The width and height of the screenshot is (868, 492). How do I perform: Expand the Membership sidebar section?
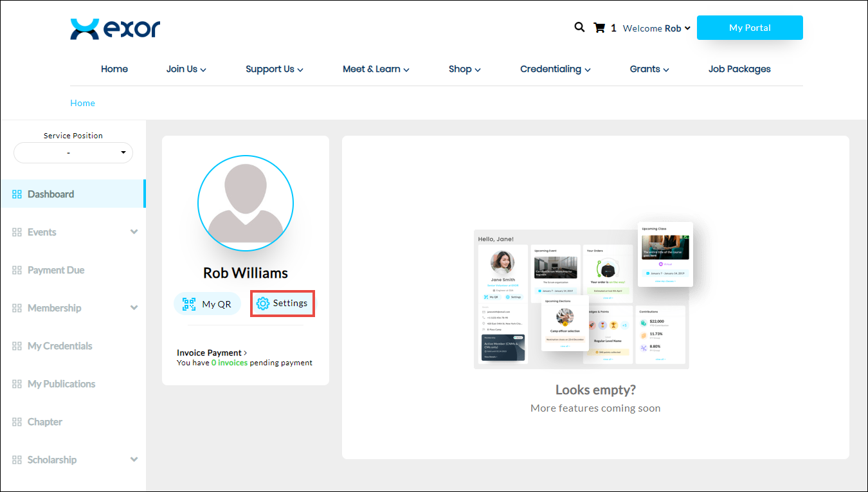(x=134, y=308)
